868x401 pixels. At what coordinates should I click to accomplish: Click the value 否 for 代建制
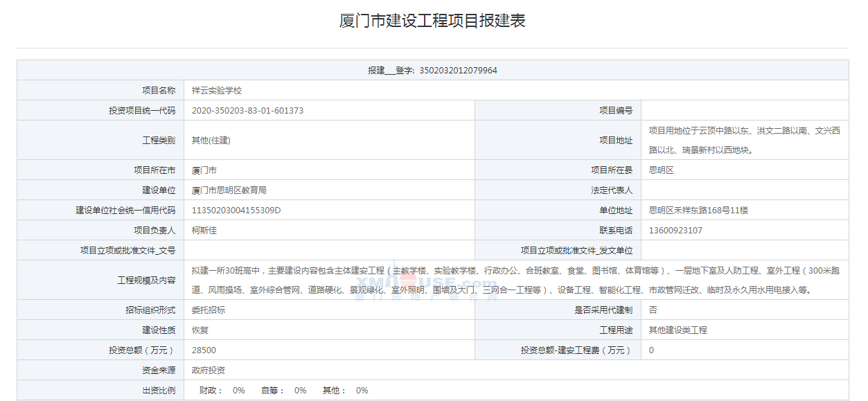(653, 310)
